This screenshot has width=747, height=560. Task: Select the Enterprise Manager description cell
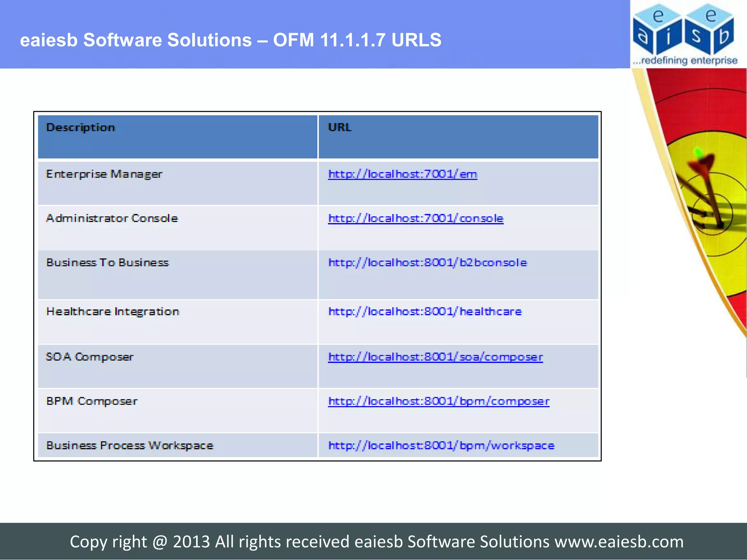point(178,183)
